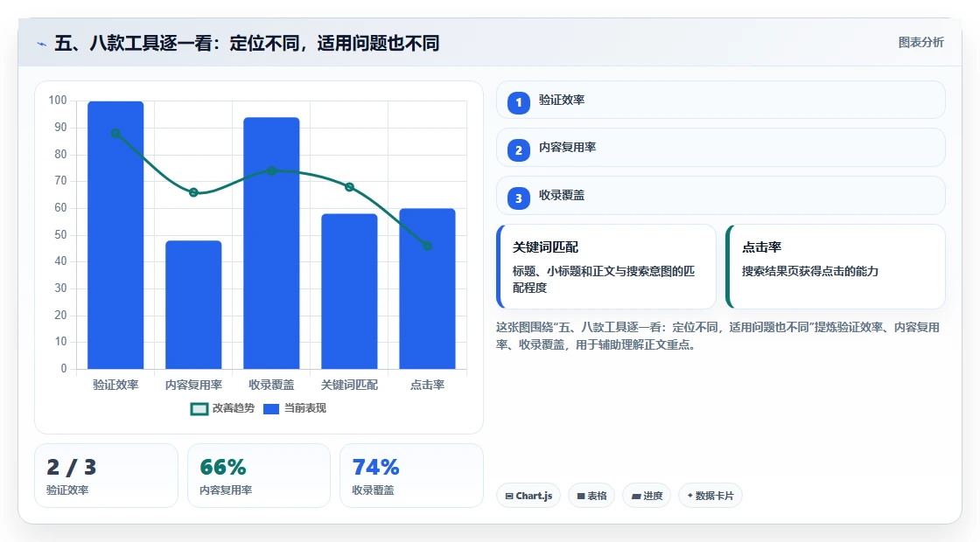Click the x-axis label 内容复用率
The image size is (980, 542).
pyautogui.click(x=193, y=386)
